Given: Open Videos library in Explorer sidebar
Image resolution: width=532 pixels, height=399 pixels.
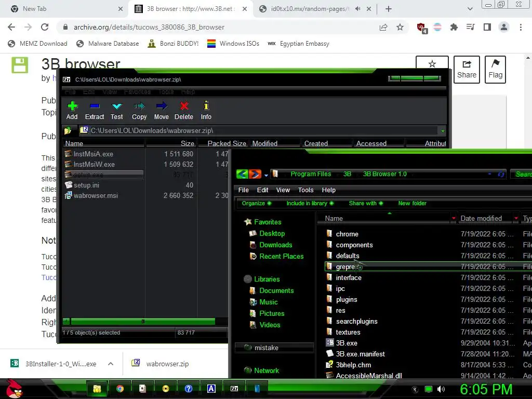Looking at the screenshot, I should point(264,325).
